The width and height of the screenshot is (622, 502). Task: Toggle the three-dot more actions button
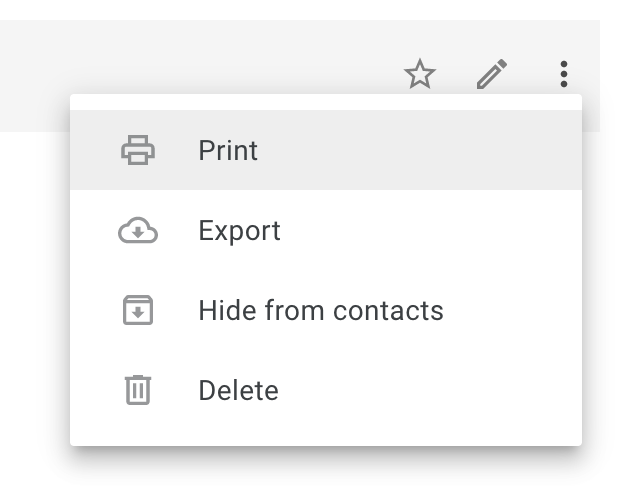pos(564,74)
